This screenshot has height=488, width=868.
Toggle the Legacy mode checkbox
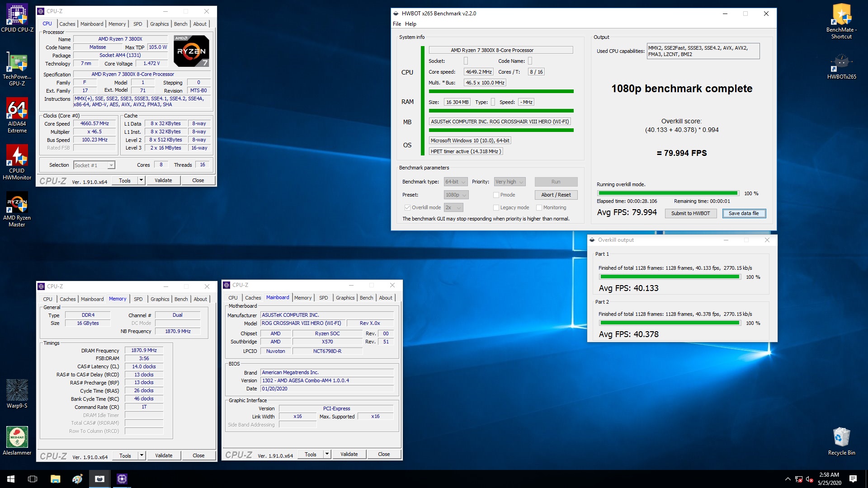point(496,207)
